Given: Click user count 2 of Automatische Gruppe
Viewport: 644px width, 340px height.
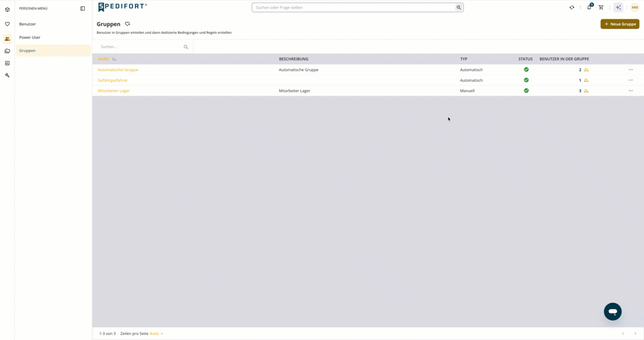Looking at the screenshot, I should (580, 70).
